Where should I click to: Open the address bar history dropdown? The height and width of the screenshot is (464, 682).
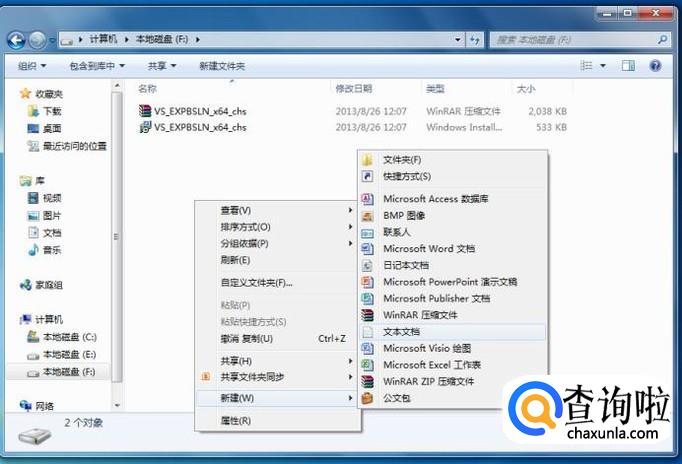click(x=458, y=40)
